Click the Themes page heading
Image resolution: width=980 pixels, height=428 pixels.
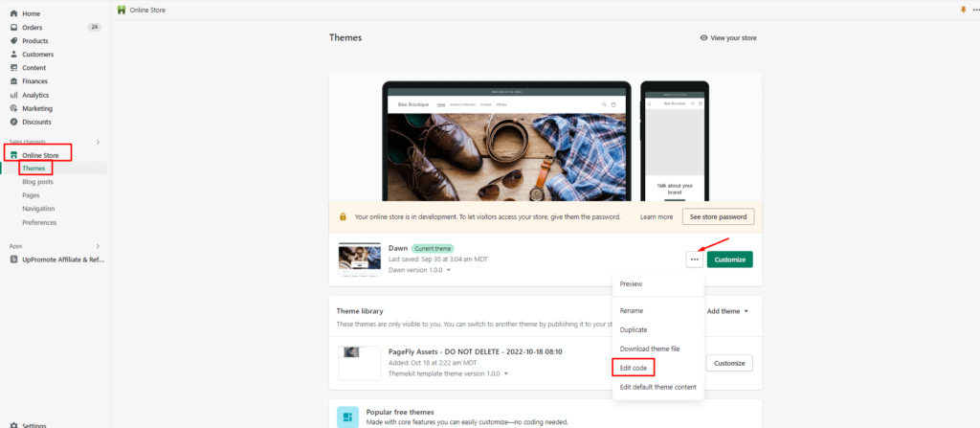tap(345, 37)
